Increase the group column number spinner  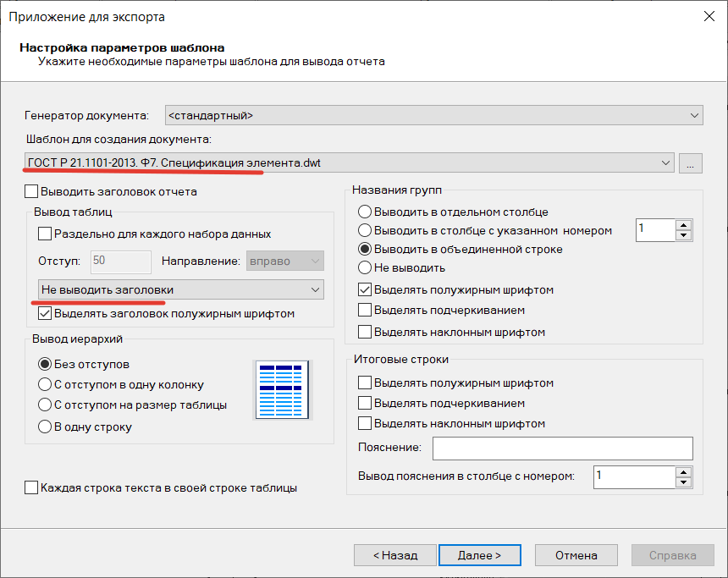[x=685, y=224]
